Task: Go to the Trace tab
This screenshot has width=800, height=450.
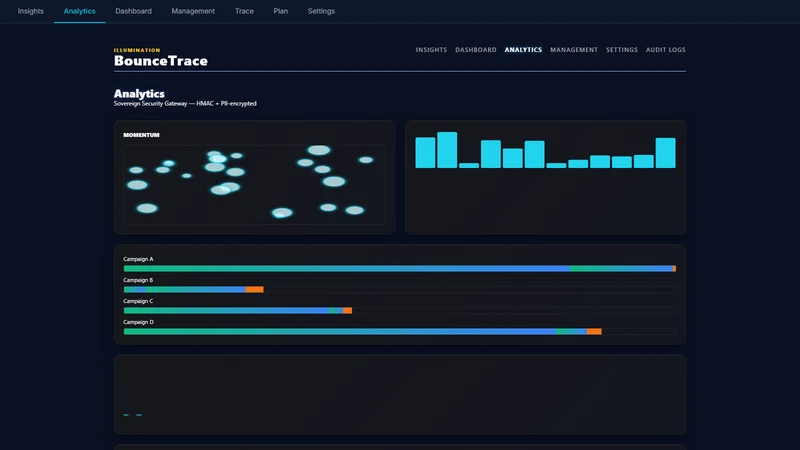Action: point(244,11)
